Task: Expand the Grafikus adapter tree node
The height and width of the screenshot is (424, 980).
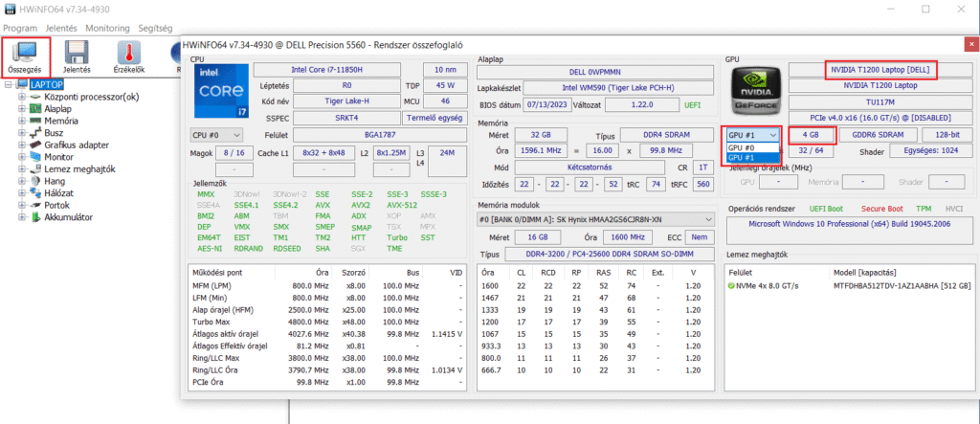Action: pos(22,145)
